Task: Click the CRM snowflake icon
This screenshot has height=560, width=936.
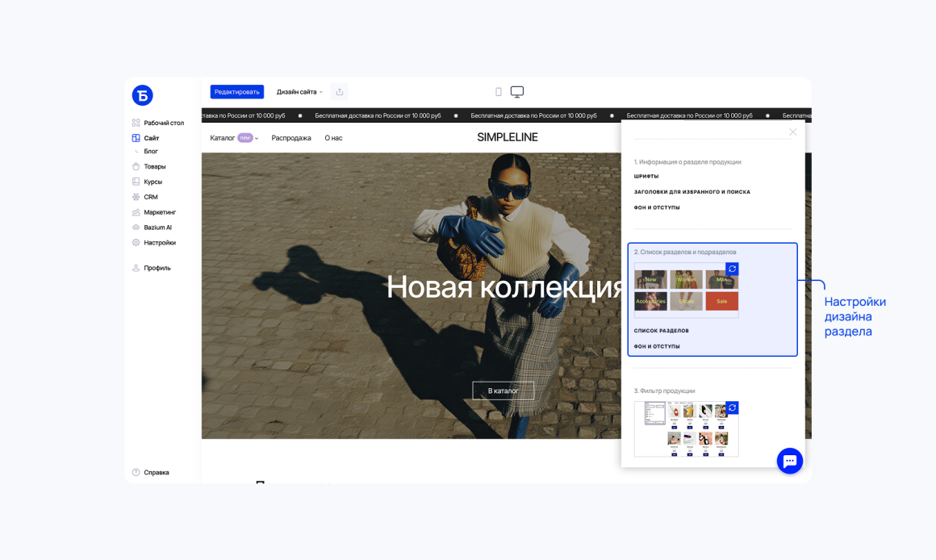Action: [x=136, y=197]
